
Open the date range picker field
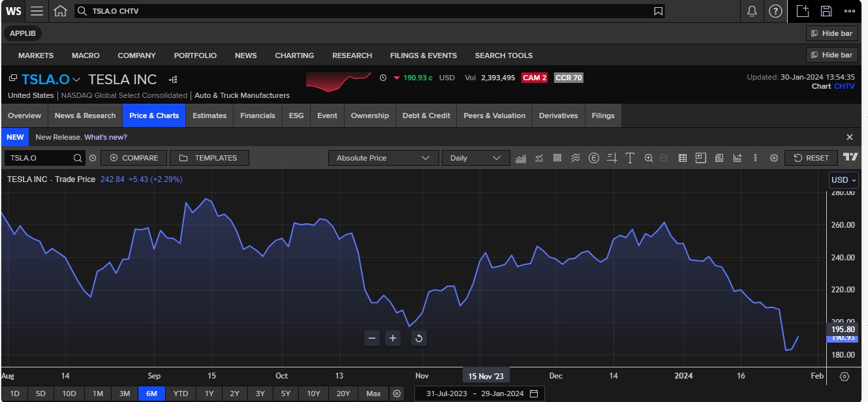(x=479, y=394)
